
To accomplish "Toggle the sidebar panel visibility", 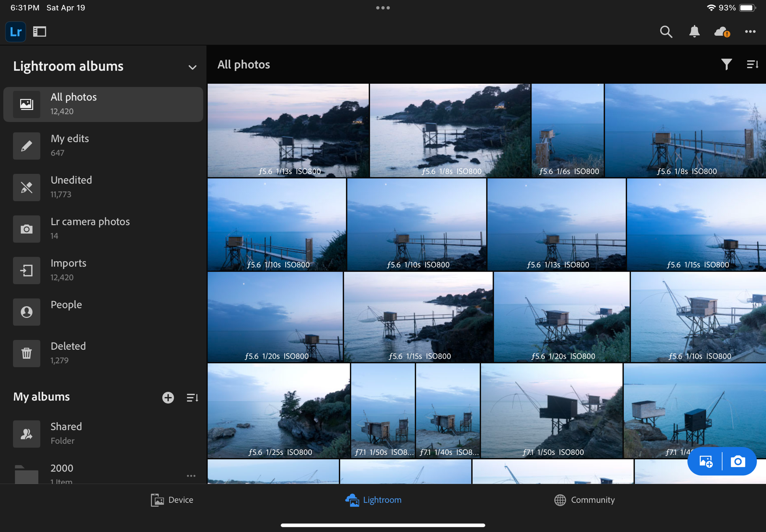I will pos(39,32).
